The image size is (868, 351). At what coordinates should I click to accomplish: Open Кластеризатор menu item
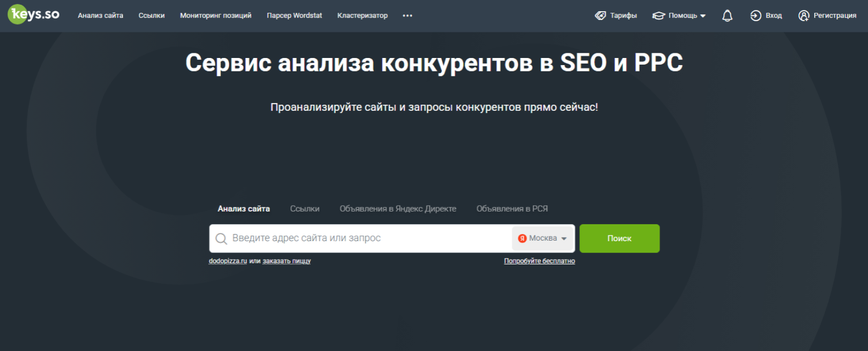(x=362, y=16)
